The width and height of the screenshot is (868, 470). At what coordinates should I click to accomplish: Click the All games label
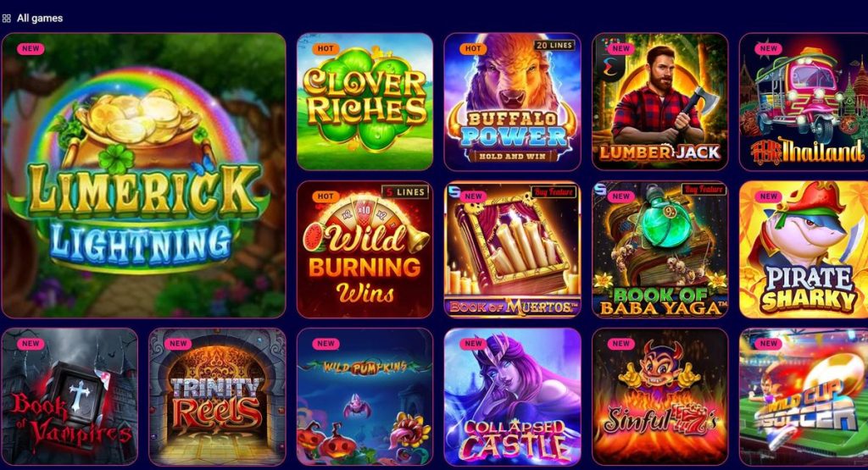pos(40,19)
